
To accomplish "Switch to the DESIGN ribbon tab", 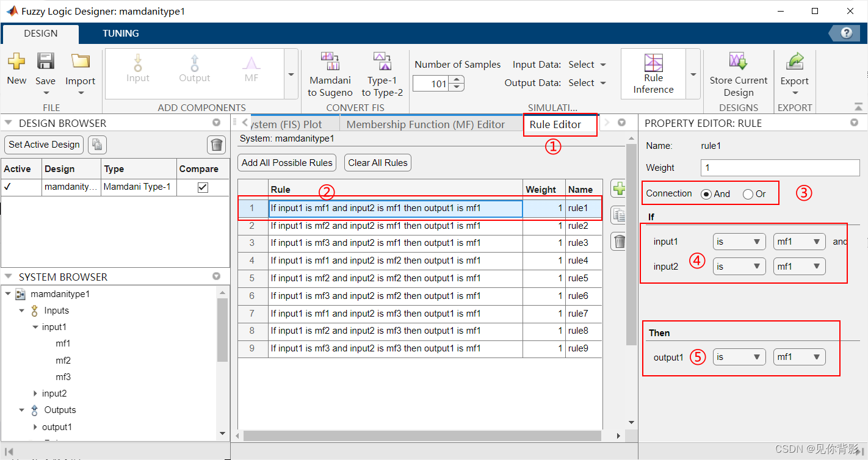I will click(x=41, y=34).
